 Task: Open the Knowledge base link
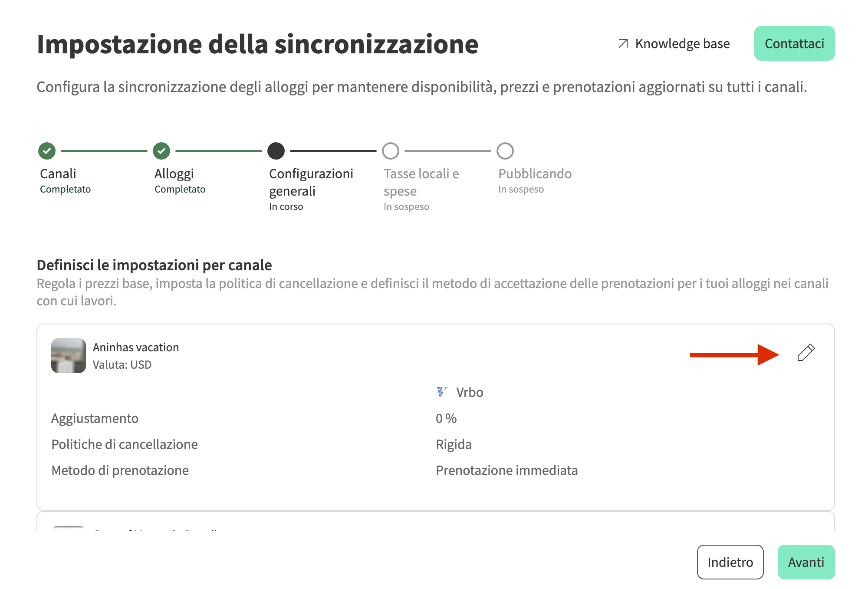(x=682, y=43)
